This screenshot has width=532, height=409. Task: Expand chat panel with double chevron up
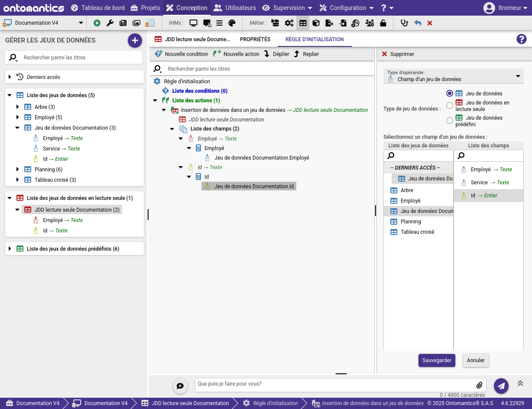[x=520, y=383]
